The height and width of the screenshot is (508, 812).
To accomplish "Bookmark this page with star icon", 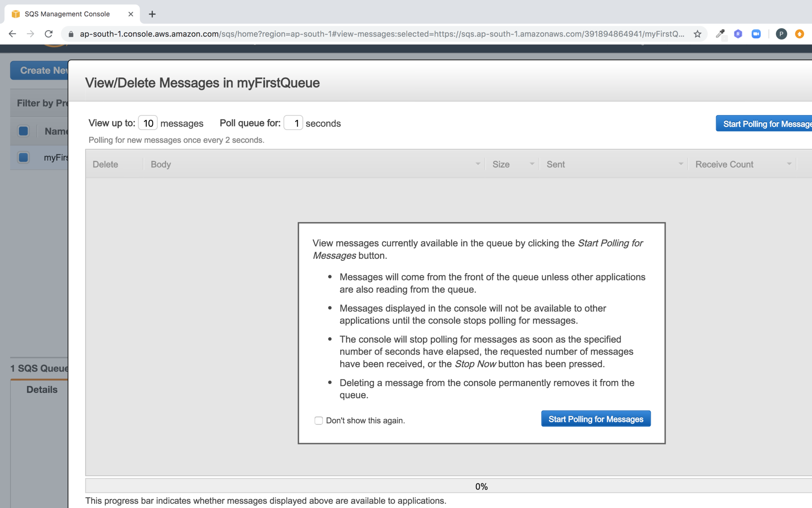I will pos(697,34).
